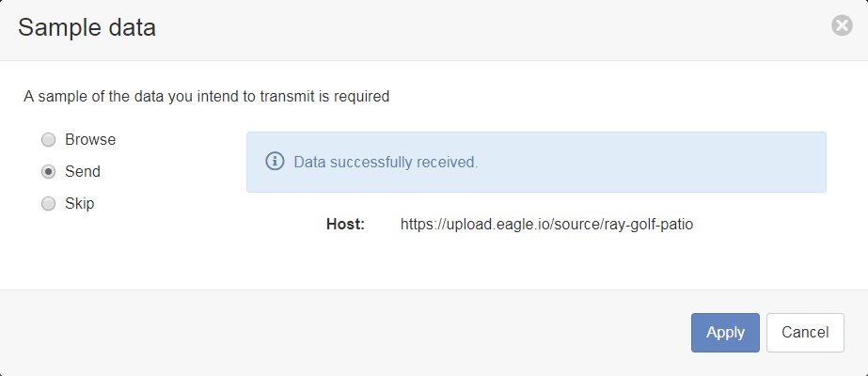Click the Sample data dialog title
The width and height of the screenshot is (868, 376).
pos(87,27)
